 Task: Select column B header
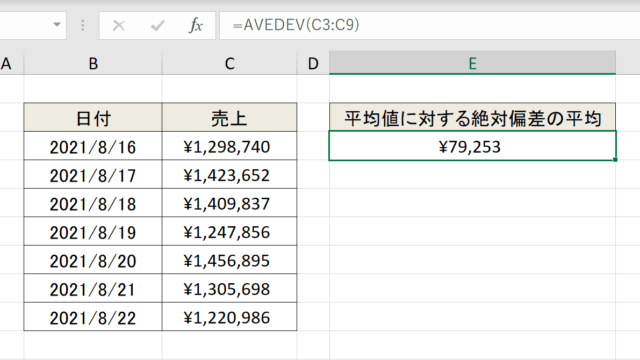(x=93, y=63)
